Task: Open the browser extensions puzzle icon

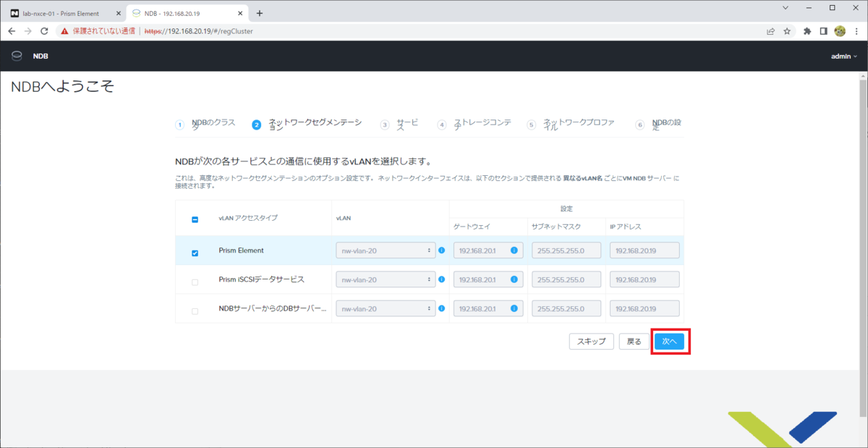Action: 807,31
